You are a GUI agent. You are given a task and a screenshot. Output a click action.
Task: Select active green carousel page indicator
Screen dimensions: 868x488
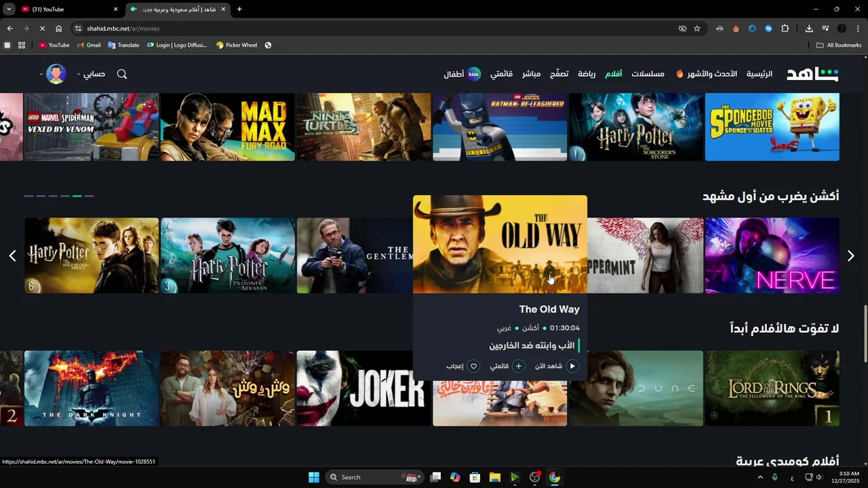77,196
